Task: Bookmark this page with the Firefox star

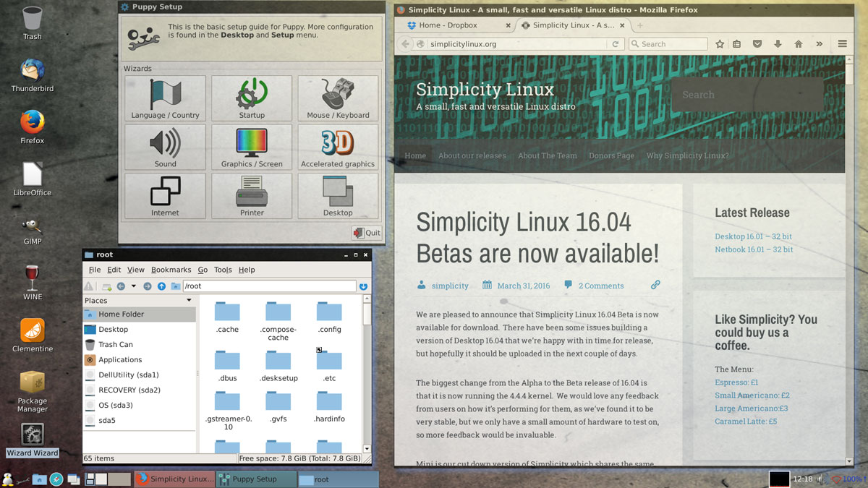Action: point(720,44)
